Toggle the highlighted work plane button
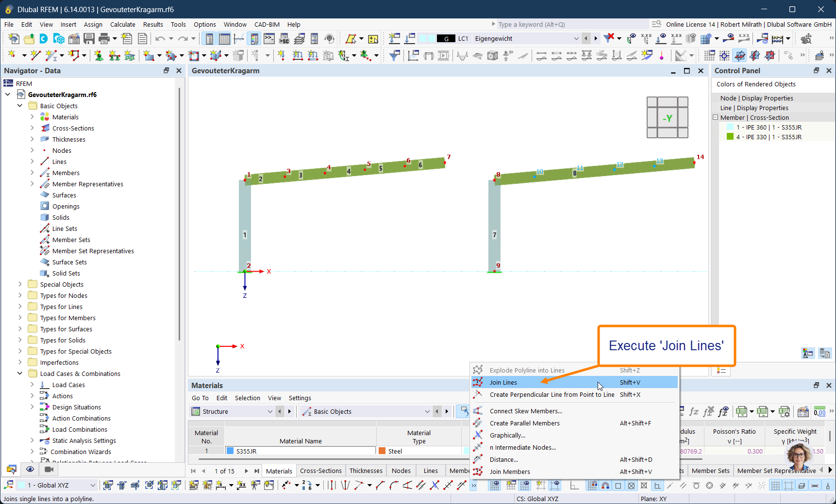The height and width of the screenshot is (504, 836). click(739, 56)
